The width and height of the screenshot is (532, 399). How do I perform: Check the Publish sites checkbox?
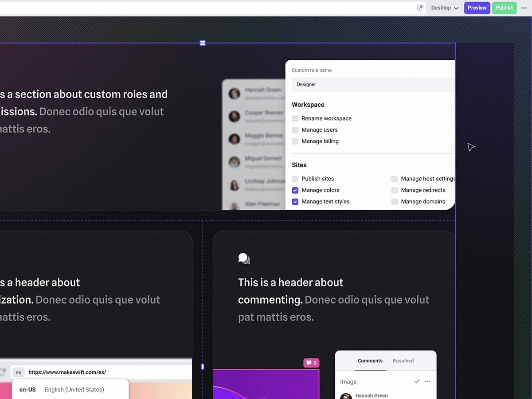[x=295, y=179]
